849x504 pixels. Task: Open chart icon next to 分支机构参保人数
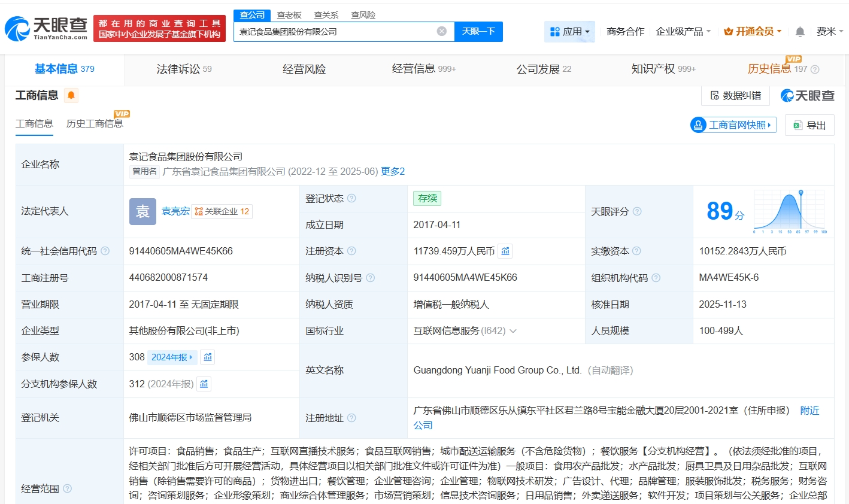click(x=204, y=384)
